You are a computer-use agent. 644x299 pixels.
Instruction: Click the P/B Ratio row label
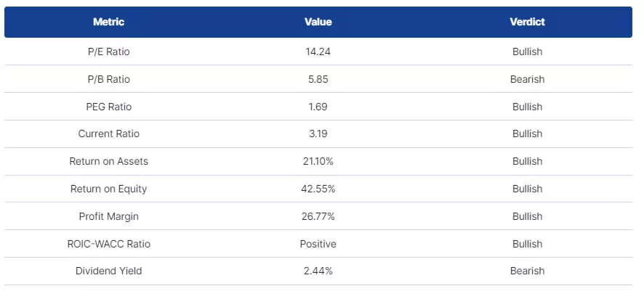tap(108, 79)
